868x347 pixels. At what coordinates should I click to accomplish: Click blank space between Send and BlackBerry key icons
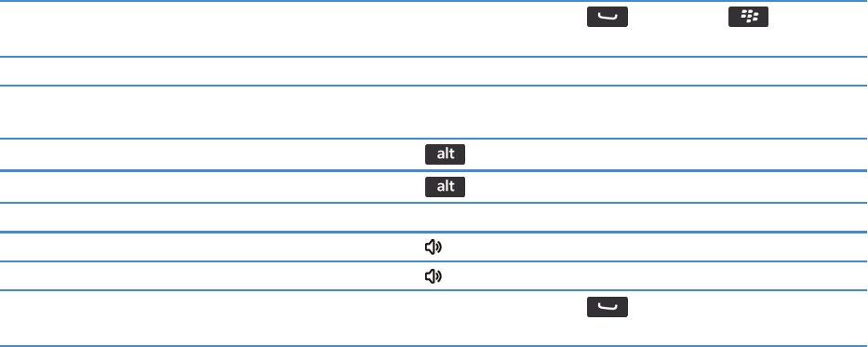(x=678, y=17)
